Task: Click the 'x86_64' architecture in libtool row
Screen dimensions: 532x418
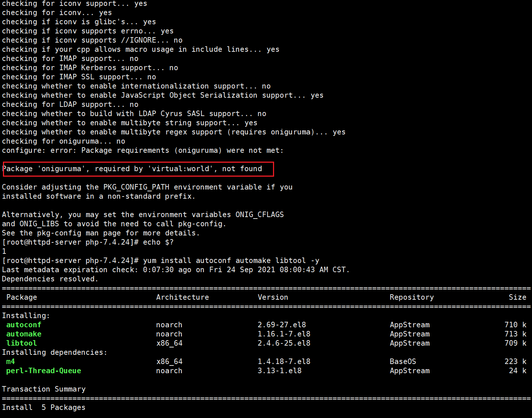Action: [x=169, y=343]
